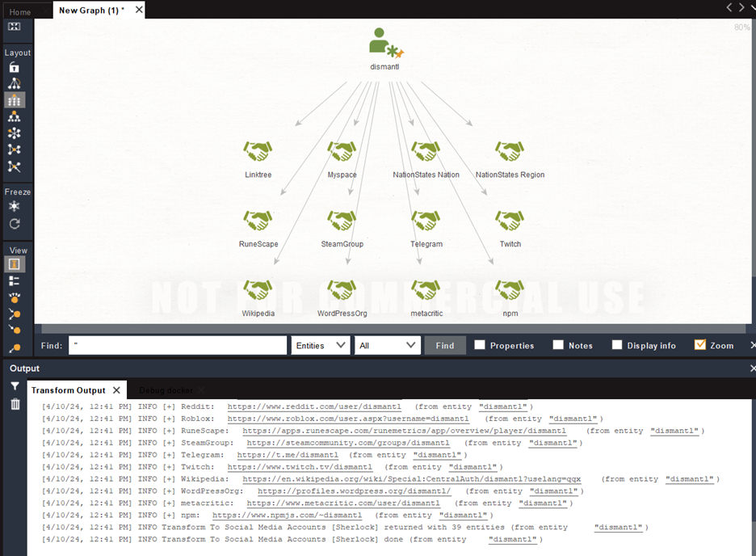
Task: Toggle the Display info checkbox
Action: pos(617,345)
